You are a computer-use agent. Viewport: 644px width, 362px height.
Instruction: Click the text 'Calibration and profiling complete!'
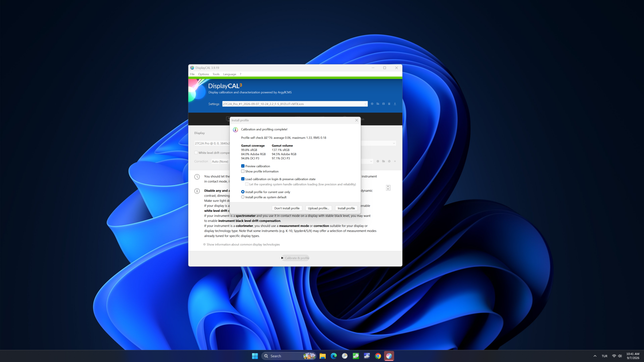[x=264, y=129]
